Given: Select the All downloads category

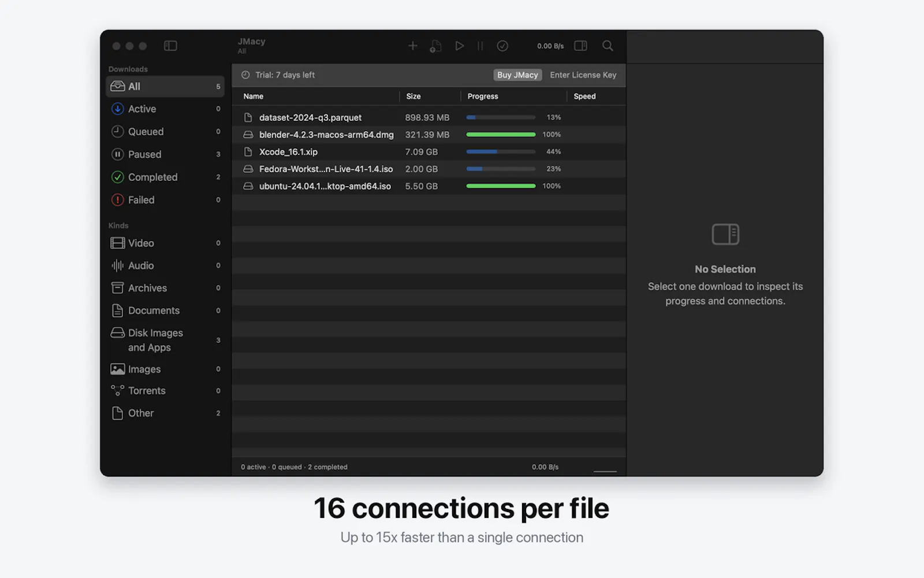Looking at the screenshot, I should pos(165,86).
